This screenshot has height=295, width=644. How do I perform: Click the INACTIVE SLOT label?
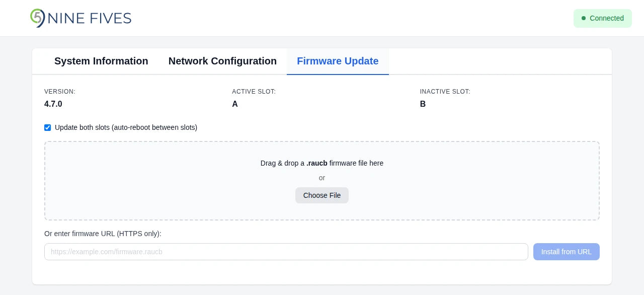coord(445,92)
